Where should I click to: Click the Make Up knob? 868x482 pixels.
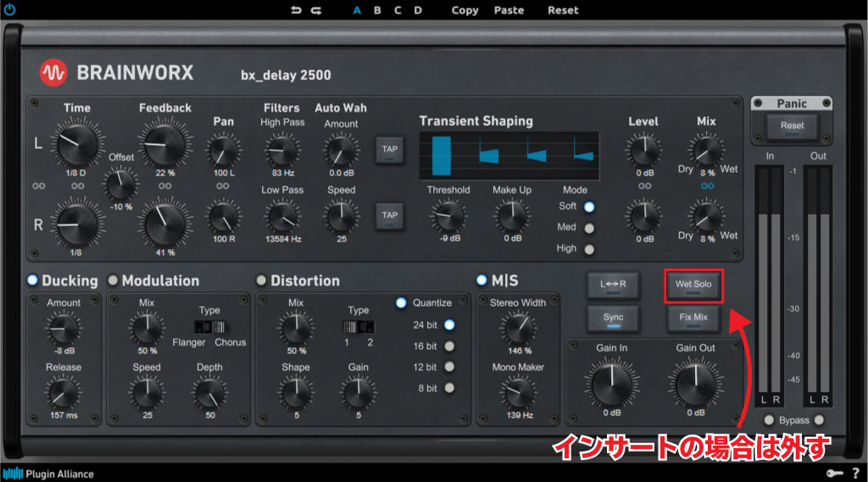tap(512, 216)
